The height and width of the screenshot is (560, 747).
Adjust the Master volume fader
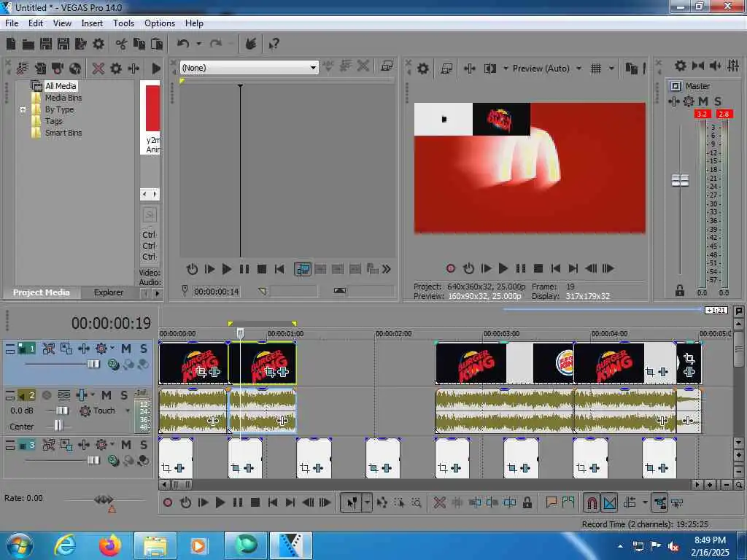pyautogui.click(x=680, y=181)
